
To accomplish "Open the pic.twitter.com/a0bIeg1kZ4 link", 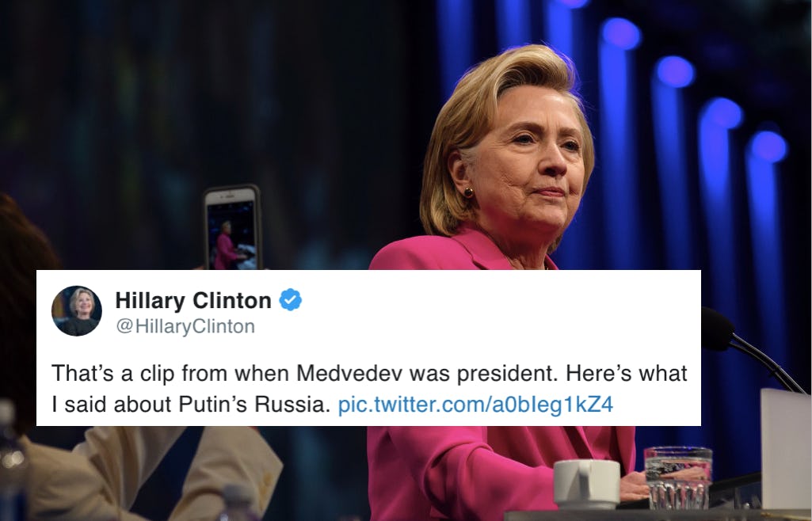I will (475, 404).
